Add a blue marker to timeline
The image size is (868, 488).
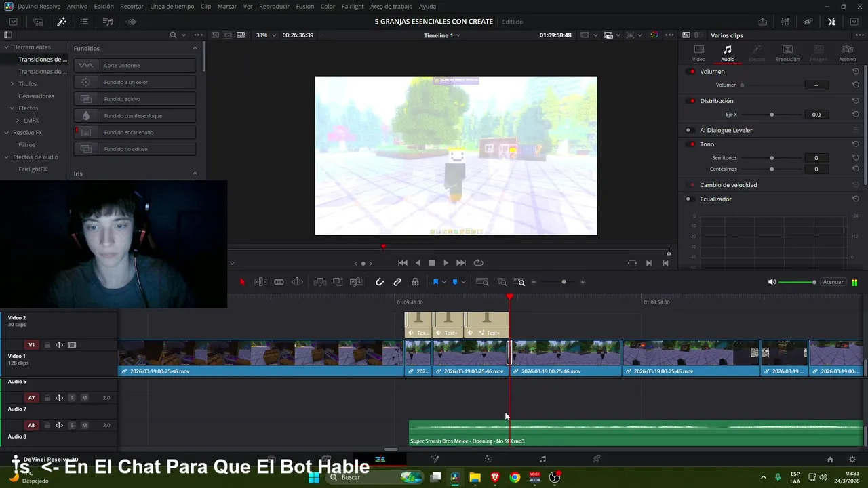[x=455, y=282]
